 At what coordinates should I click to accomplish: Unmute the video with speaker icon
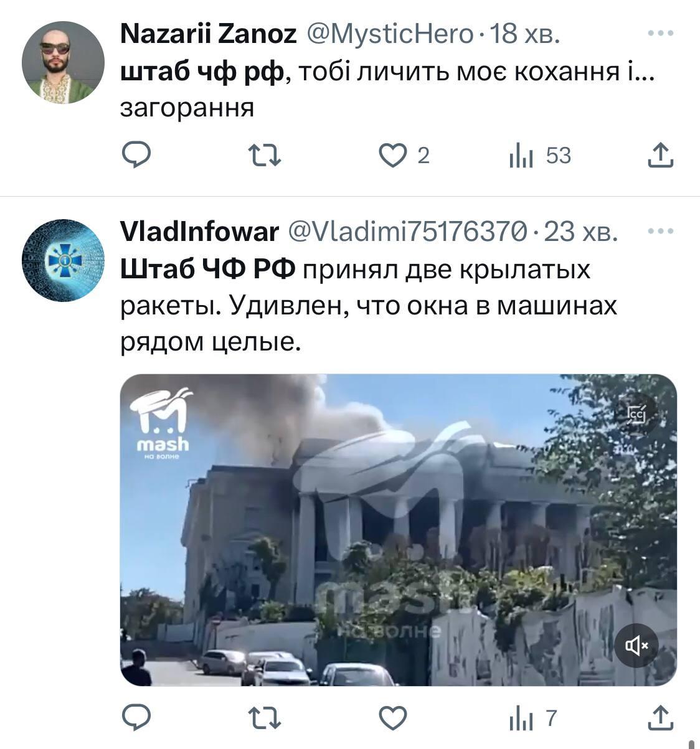(x=636, y=646)
